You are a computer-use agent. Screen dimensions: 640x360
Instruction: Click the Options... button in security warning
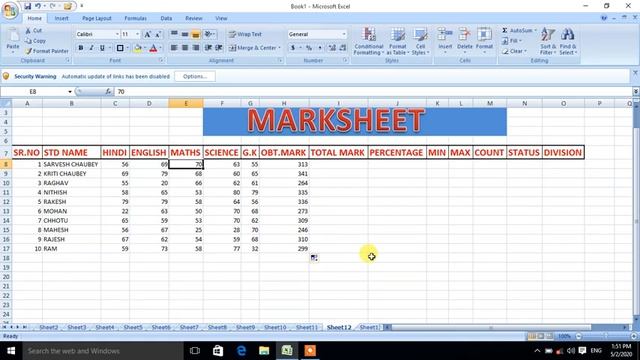[x=195, y=76]
